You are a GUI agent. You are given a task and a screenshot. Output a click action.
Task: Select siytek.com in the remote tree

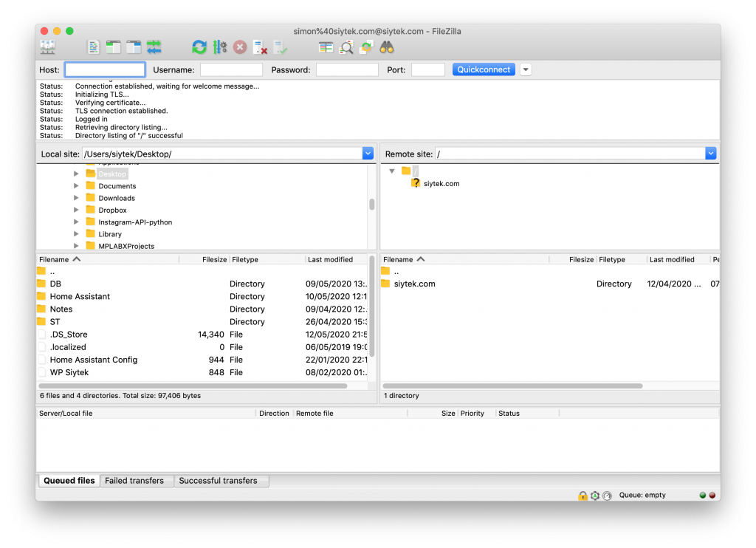[441, 183]
